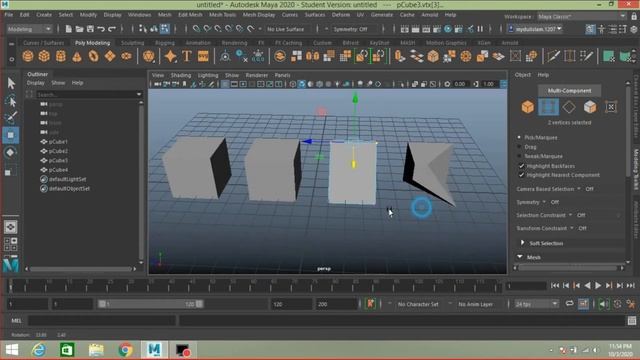Create a polygon sphere from the shelf
Screen dimensions: 640x360
(x=28, y=56)
